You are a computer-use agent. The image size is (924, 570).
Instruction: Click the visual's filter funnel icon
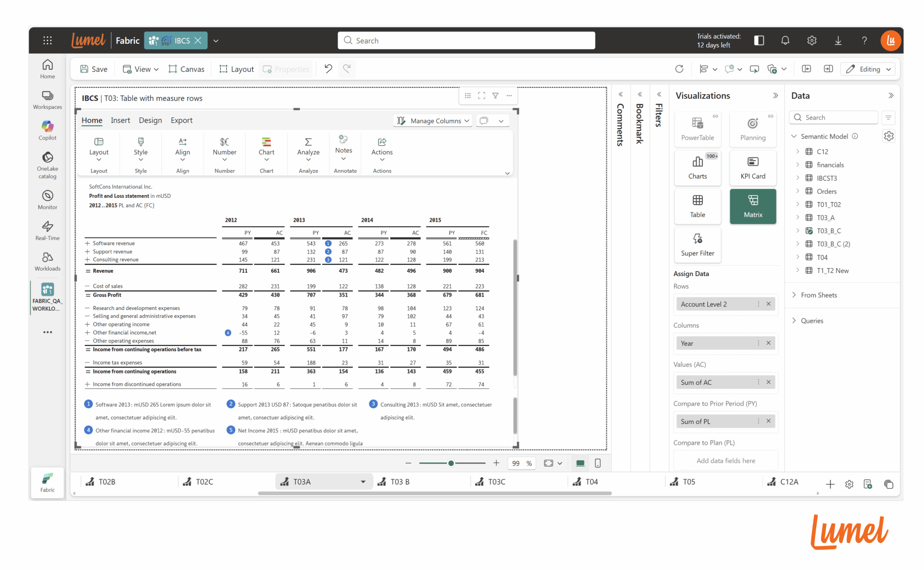(495, 96)
